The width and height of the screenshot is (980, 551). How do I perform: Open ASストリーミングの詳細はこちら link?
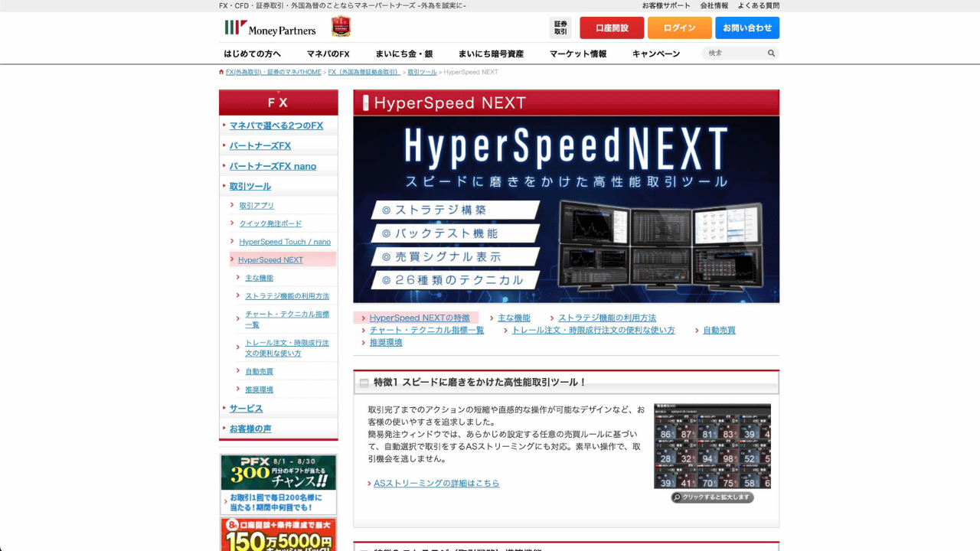[x=436, y=483]
